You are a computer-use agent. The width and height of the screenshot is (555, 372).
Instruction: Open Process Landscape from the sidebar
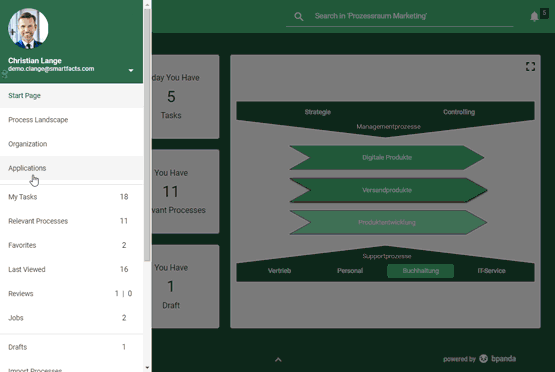(71, 120)
